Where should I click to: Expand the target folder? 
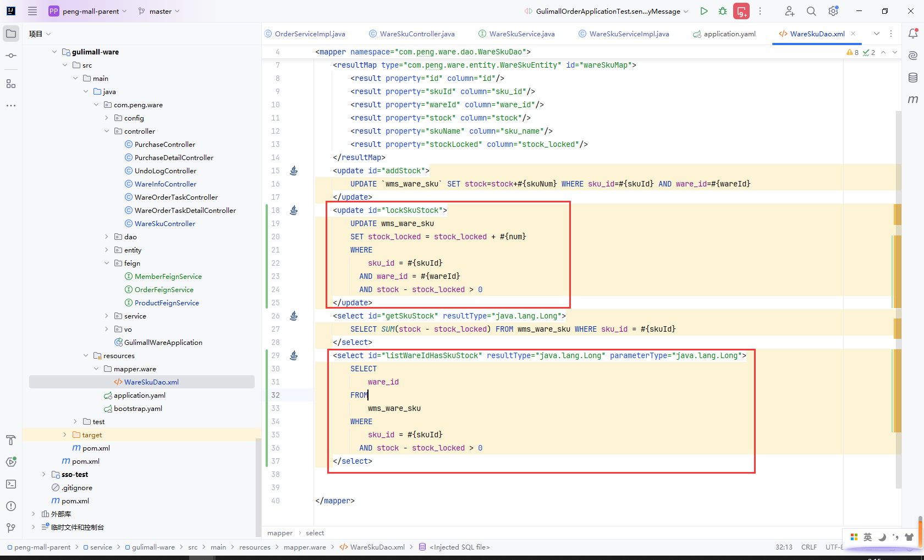[65, 435]
